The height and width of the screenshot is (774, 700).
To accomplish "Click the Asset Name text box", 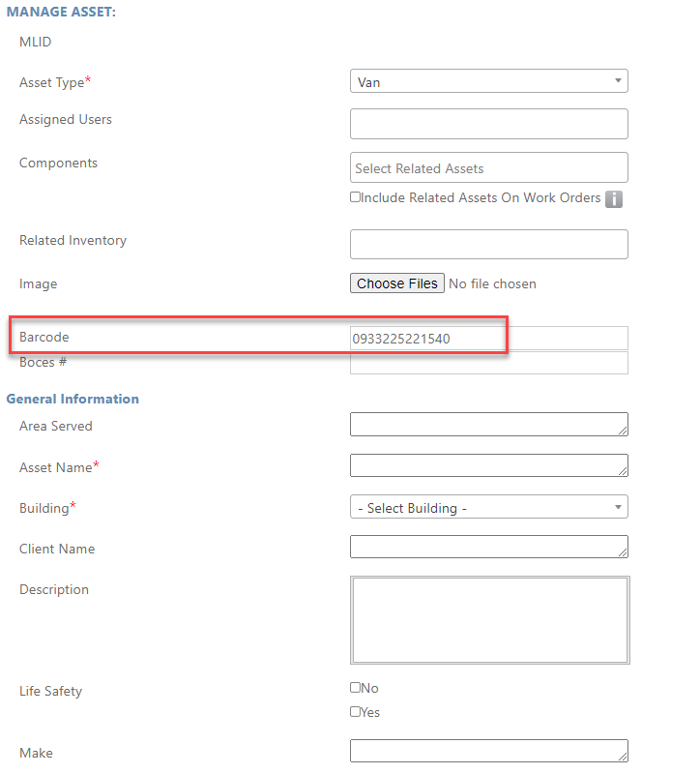I will [489, 465].
